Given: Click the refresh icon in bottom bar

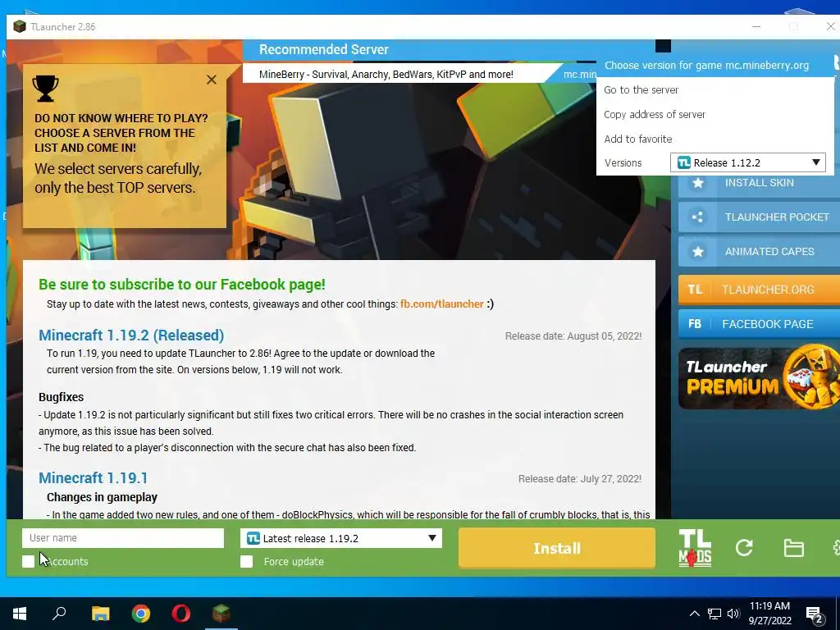Looking at the screenshot, I should pos(744,547).
